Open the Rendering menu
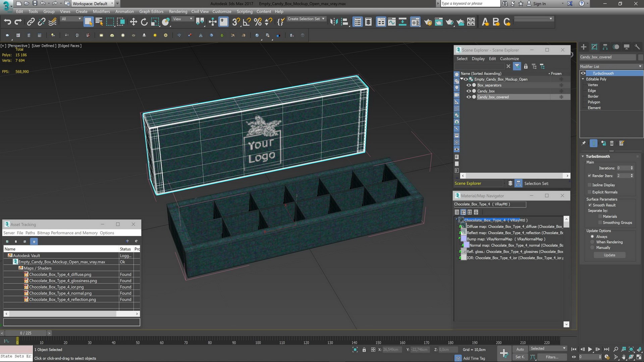 point(178,11)
